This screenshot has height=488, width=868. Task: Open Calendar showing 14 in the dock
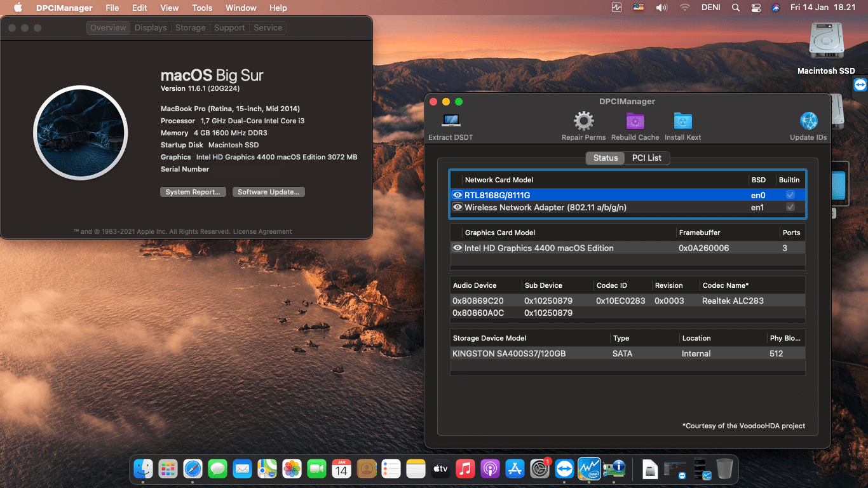pos(341,469)
